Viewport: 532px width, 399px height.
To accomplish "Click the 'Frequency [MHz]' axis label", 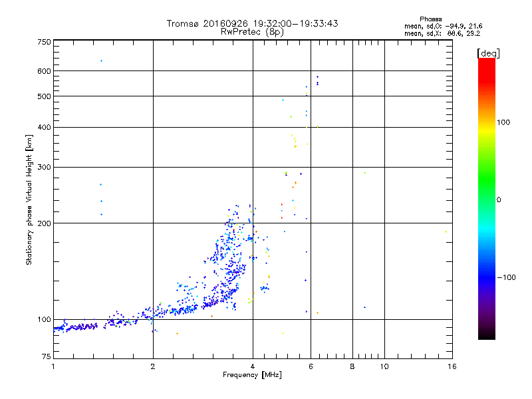I will (x=252, y=375).
